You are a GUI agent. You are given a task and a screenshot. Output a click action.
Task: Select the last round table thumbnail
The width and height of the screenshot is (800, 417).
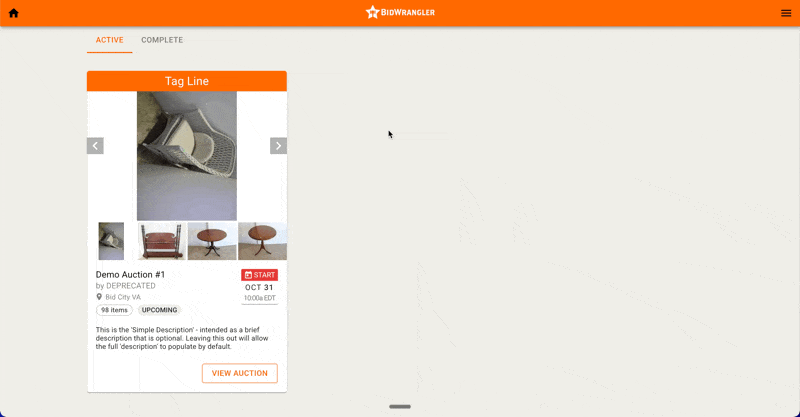coord(262,241)
